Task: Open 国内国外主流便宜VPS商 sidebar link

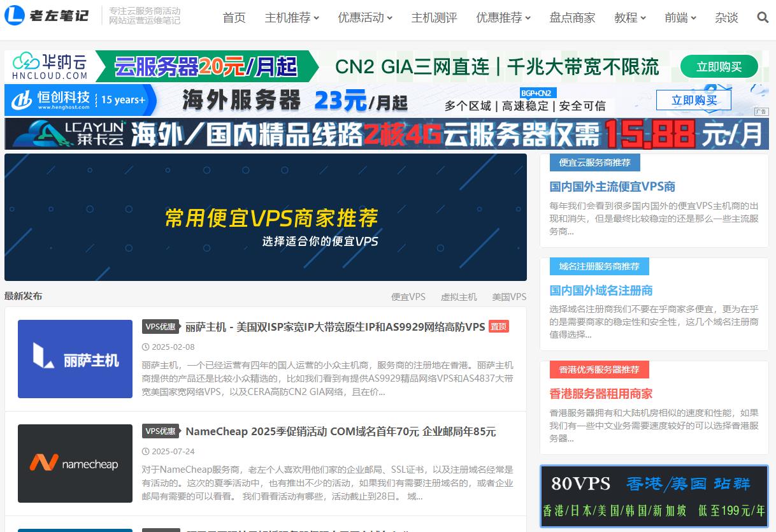Action: coord(612,187)
